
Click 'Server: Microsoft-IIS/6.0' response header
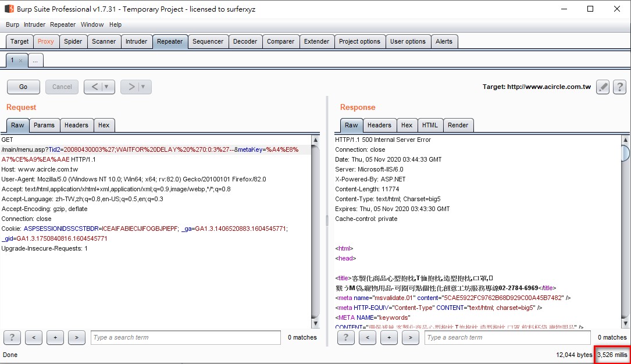(x=369, y=169)
